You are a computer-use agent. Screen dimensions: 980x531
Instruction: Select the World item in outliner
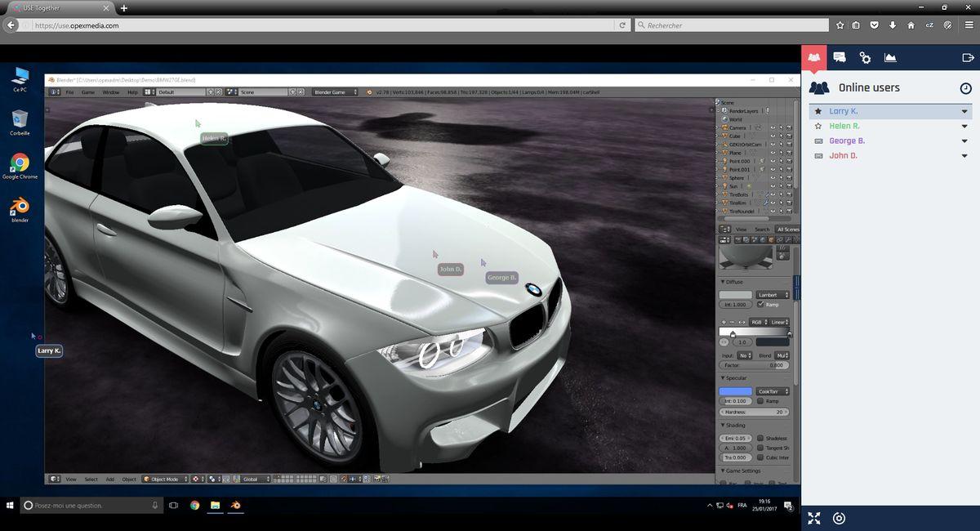[735, 119]
